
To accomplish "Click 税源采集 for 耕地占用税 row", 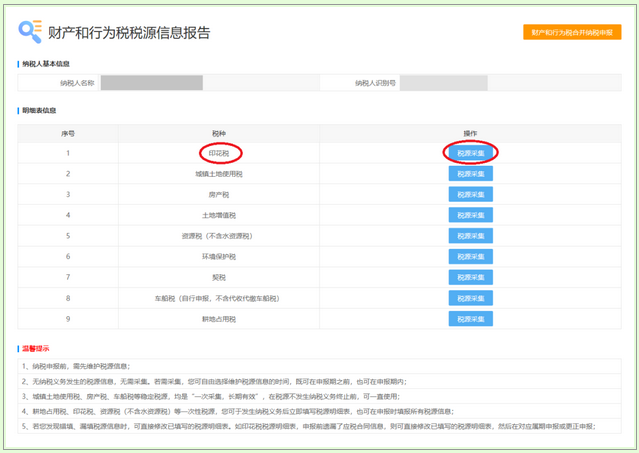I will 470,318.
